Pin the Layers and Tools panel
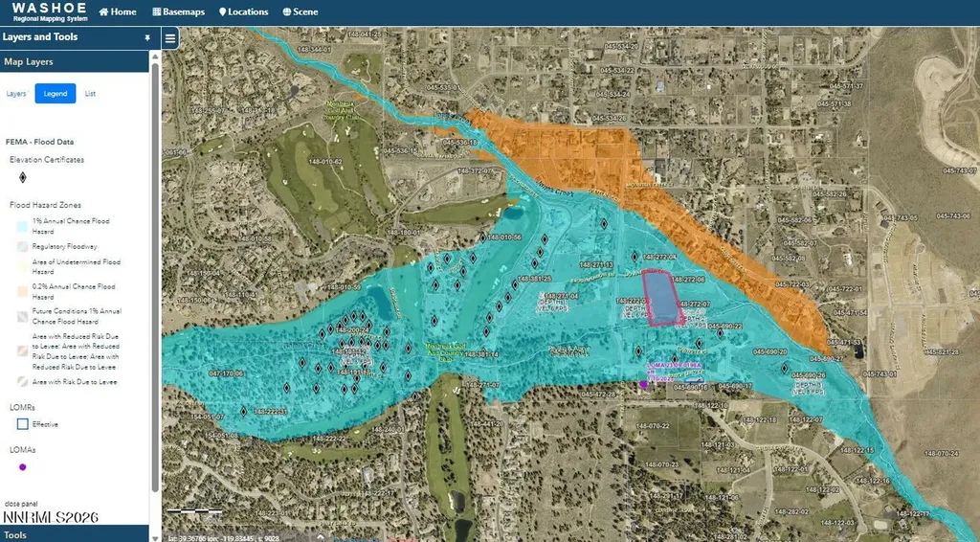Screen dimensions: 980x542 click(146, 37)
